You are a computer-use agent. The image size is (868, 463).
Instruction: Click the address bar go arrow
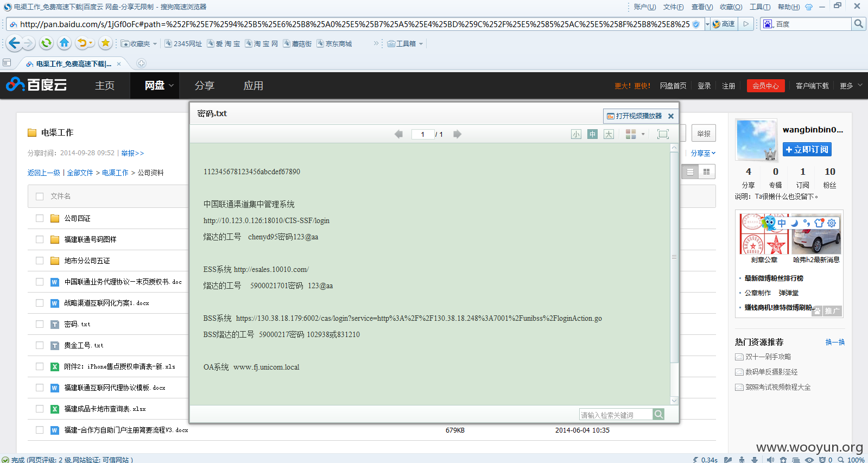746,24
